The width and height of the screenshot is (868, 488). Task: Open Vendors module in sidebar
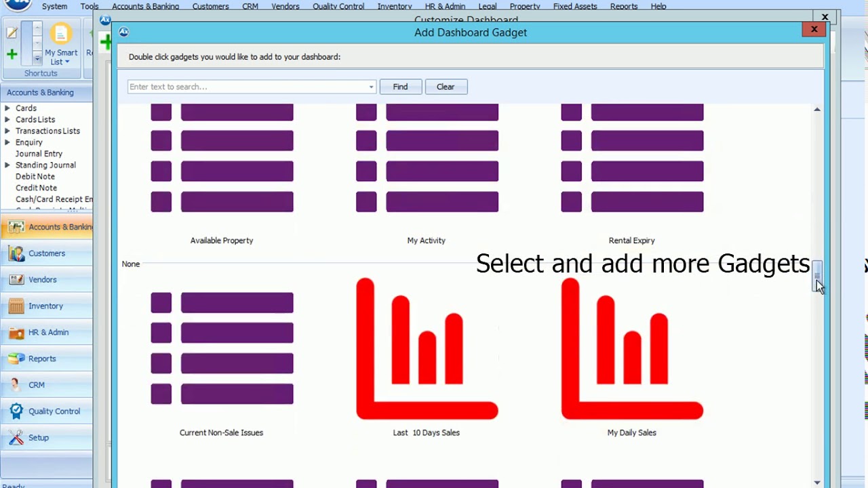click(46, 280)
